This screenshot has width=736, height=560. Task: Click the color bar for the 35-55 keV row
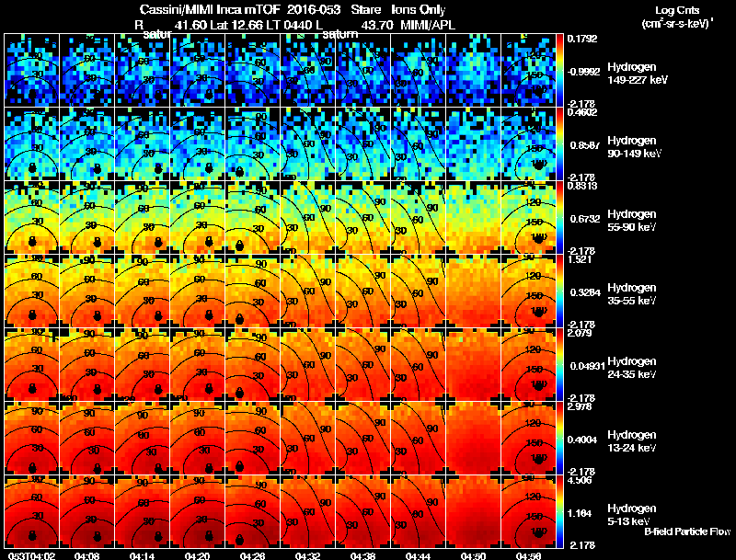click(559, 291)
